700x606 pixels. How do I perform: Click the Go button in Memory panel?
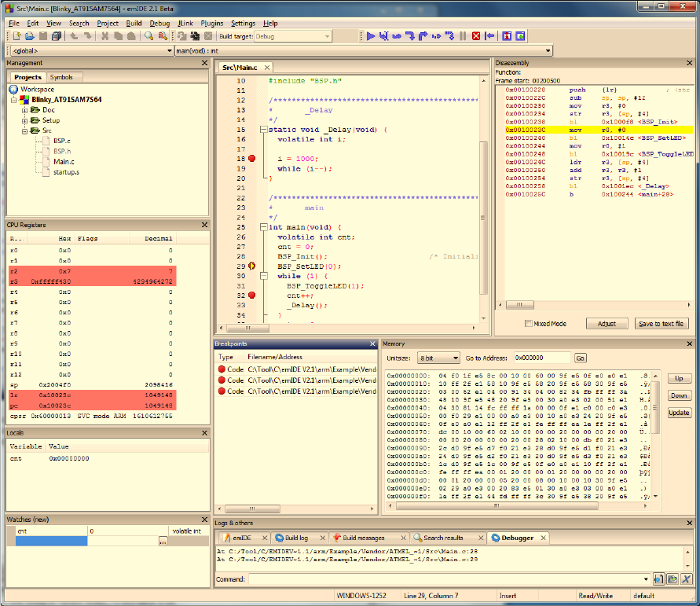pos(580,358)
